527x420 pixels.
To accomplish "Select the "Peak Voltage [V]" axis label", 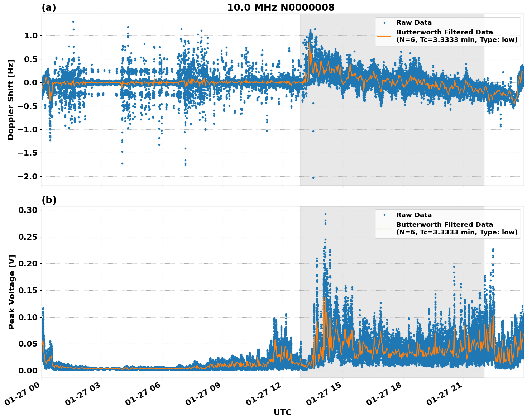I will [12, 292].
